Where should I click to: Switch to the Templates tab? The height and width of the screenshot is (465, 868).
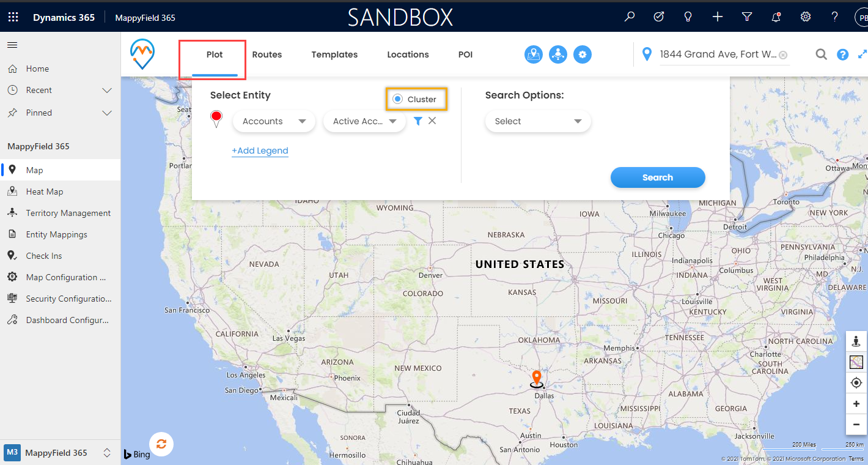tap(334, 54)
